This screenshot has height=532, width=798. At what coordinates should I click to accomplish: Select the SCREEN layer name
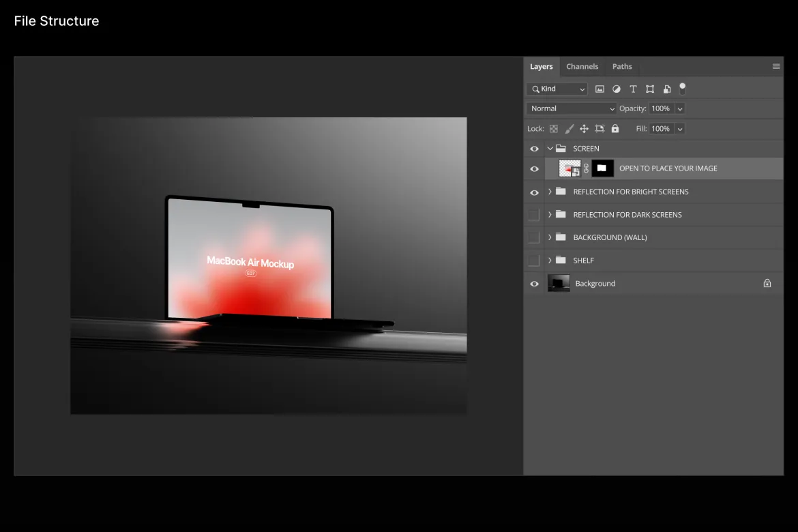[x=587, y=149]
